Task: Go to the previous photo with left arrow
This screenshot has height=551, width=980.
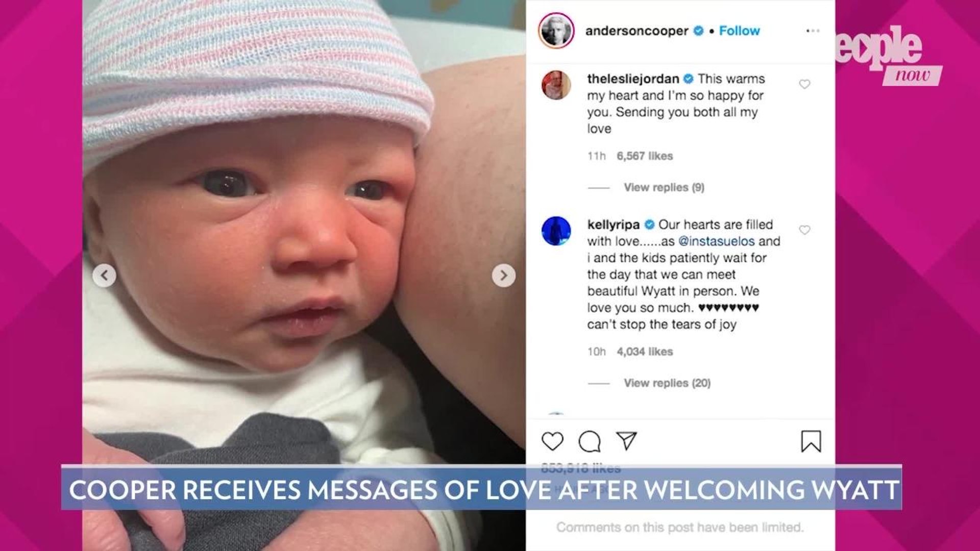Action: pos(104,275)
